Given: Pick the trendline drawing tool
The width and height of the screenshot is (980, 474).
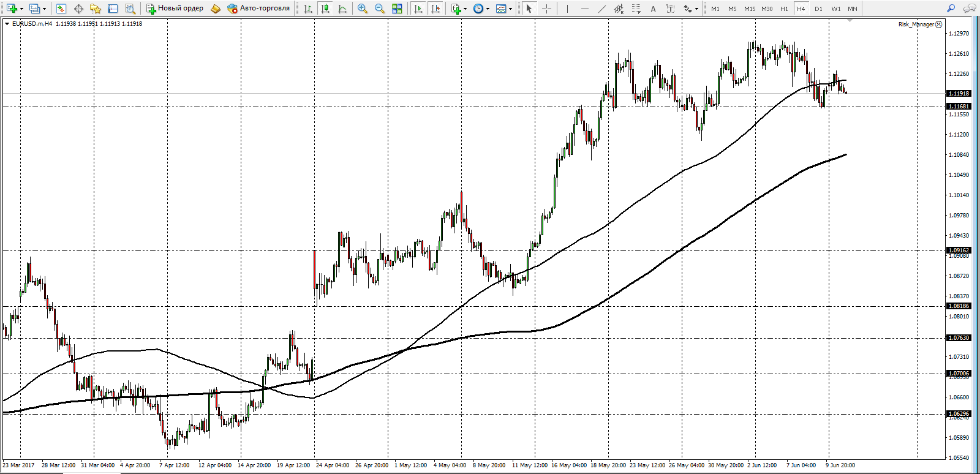Looking at the screenshot, I should point(602,9).
